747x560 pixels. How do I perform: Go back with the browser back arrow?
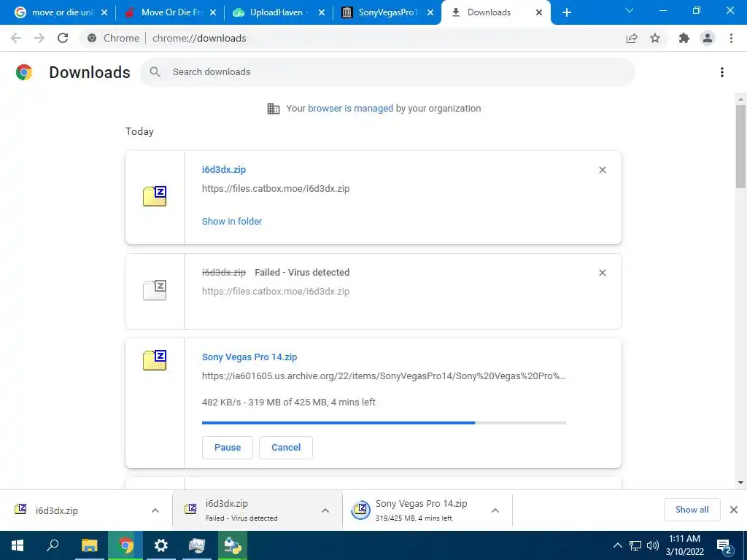pos(16,38)
